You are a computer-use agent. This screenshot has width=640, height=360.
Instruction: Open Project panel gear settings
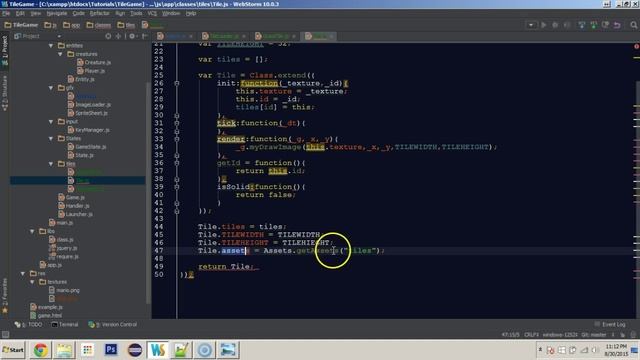pos(132,36)
